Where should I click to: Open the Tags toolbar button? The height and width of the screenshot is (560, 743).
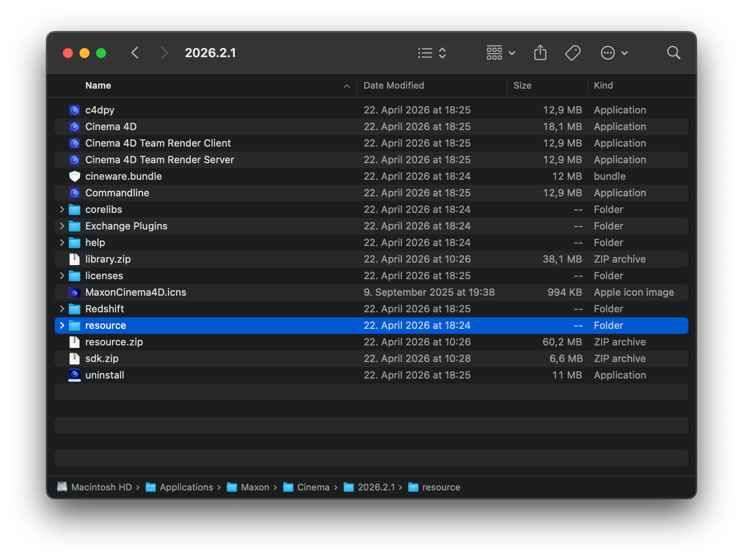(573, 53)
